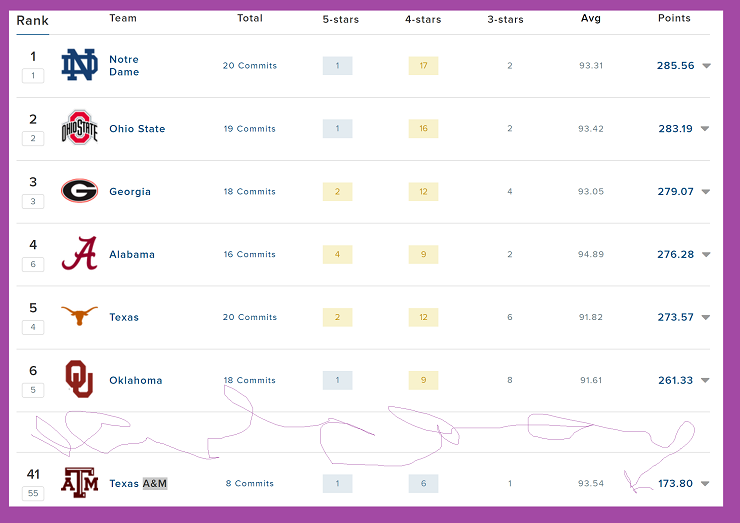This screenshot has height=523, width=740.
Task: Expand the Notre Dame row details arrow
Action: tap(706, 66)
